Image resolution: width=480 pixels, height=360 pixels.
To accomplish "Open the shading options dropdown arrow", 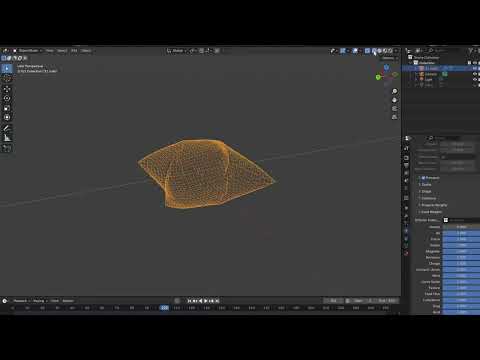I will click(396, 51).
